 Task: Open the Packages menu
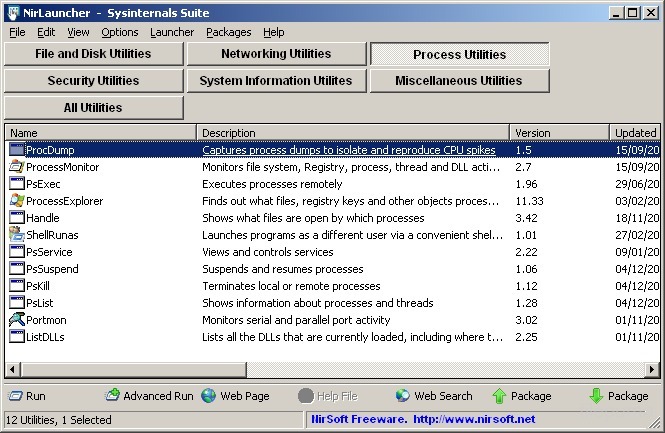point(228,32)
